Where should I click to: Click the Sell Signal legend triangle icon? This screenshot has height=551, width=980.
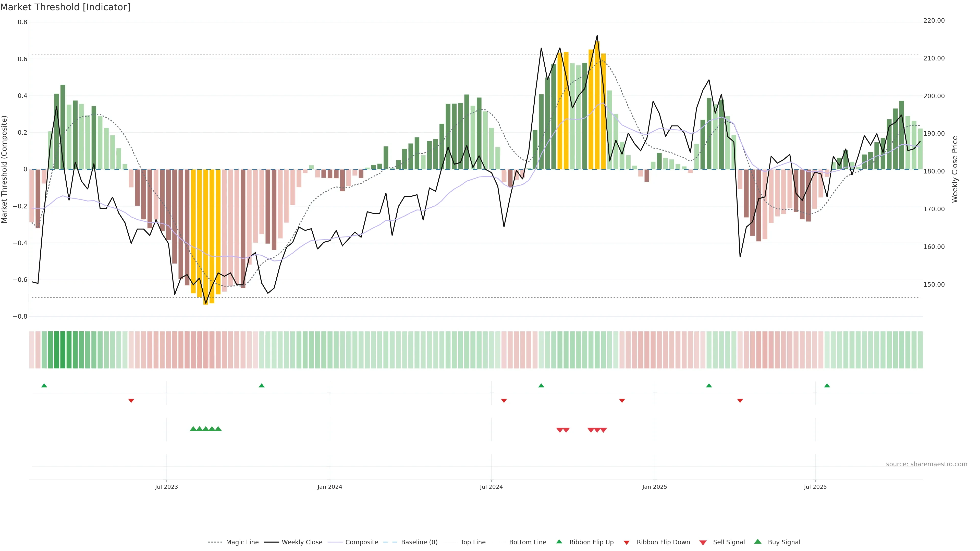pos(703,543)
